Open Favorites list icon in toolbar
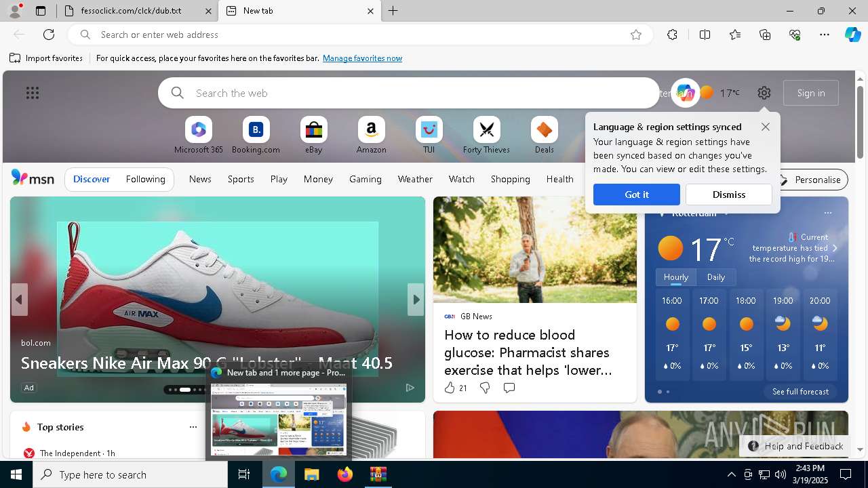This screenshot has width=868, height=488. (x=735, y=35)
